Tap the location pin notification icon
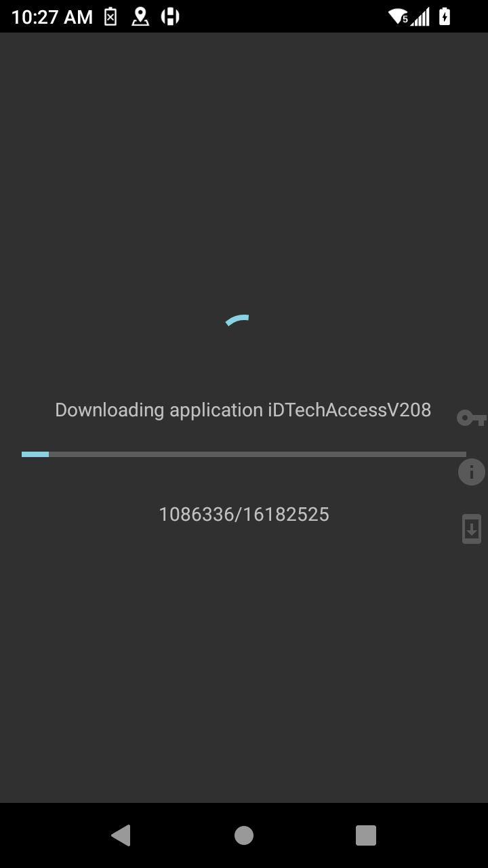488x868 pixels. (140, 17)
